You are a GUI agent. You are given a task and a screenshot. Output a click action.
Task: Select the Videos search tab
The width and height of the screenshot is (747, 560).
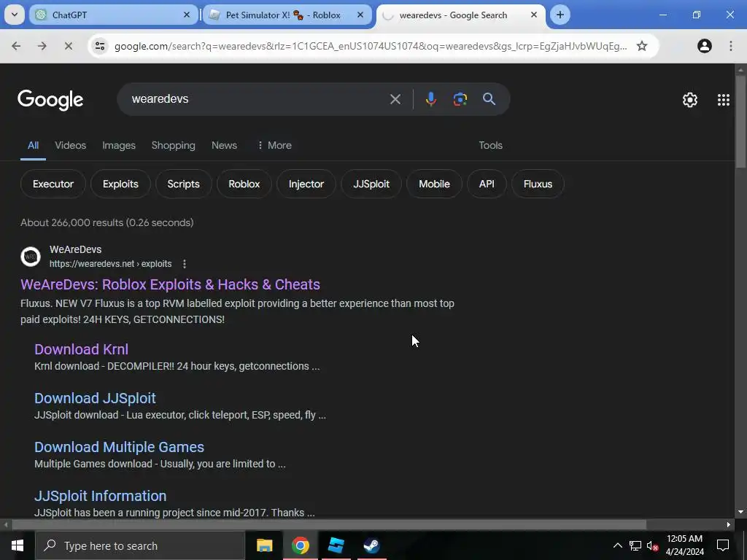[71, 145]
